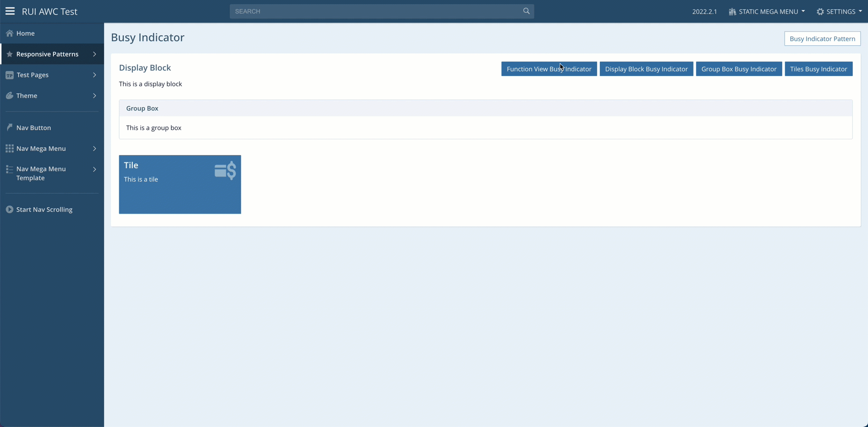The height and width of the screenshot is (427, 868).
Task: Click the Nav Mega Menu grid icon
Action: 9,148
